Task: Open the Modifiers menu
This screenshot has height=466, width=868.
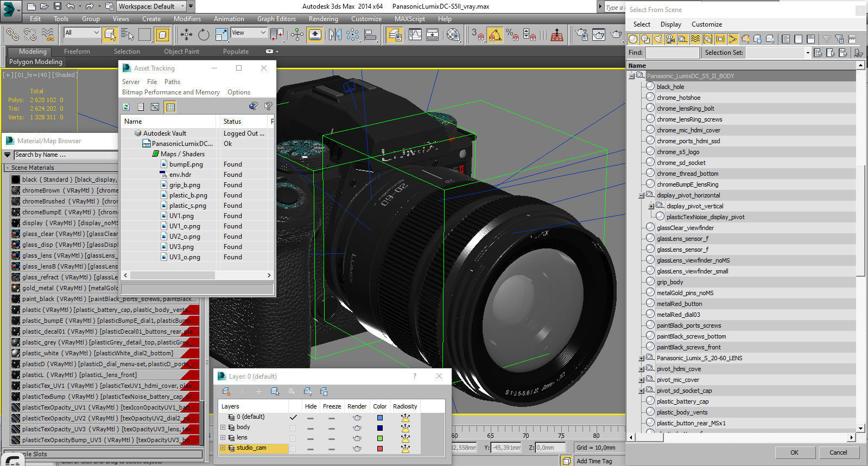Action: [x=187, y=19]
